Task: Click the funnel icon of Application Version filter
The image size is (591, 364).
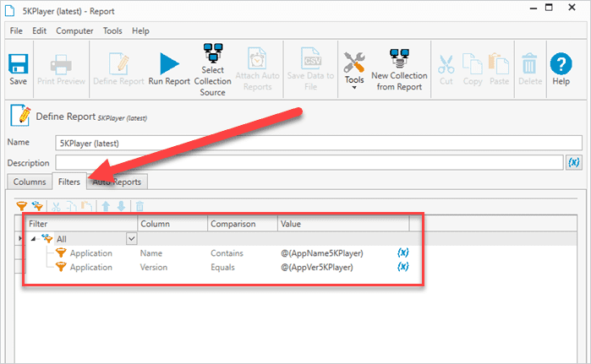Action: pyautogui.click(x=61, y=267)
